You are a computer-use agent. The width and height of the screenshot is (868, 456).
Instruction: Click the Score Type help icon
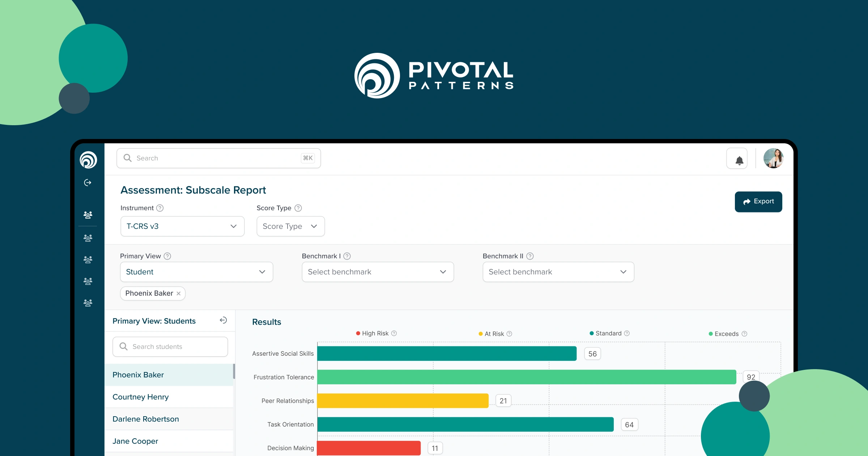click(298, 208)
